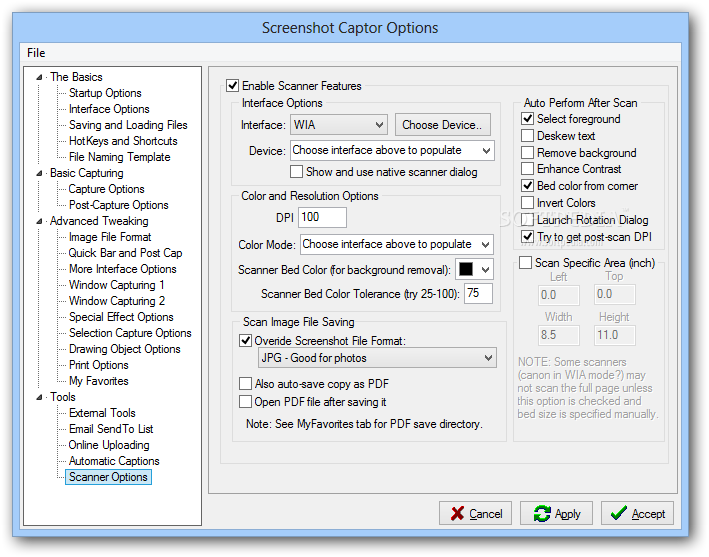Check the Enhance Contrast box

click(527, 169)
